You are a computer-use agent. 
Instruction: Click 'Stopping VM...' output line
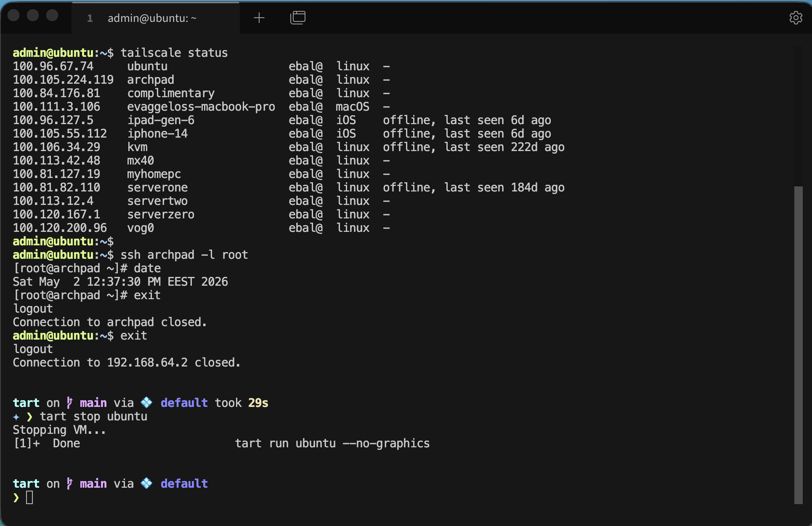click(59, 430)
